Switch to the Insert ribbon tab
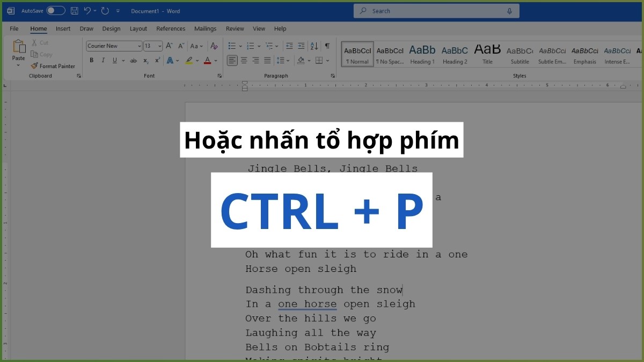Screen dimensions: 644x362 click(x=63, y=28)
